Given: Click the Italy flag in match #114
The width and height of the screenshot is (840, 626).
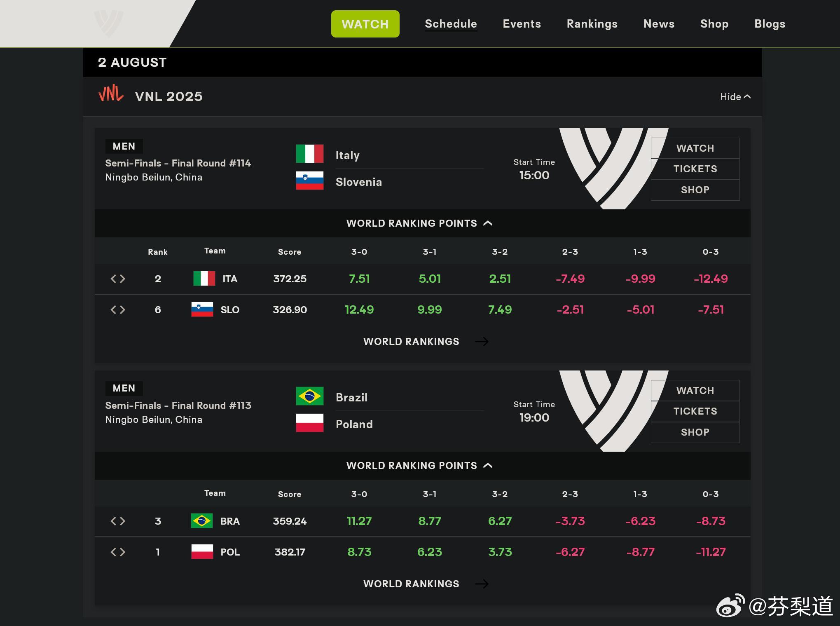Looking at the screenshot, I should click(310, 154).
